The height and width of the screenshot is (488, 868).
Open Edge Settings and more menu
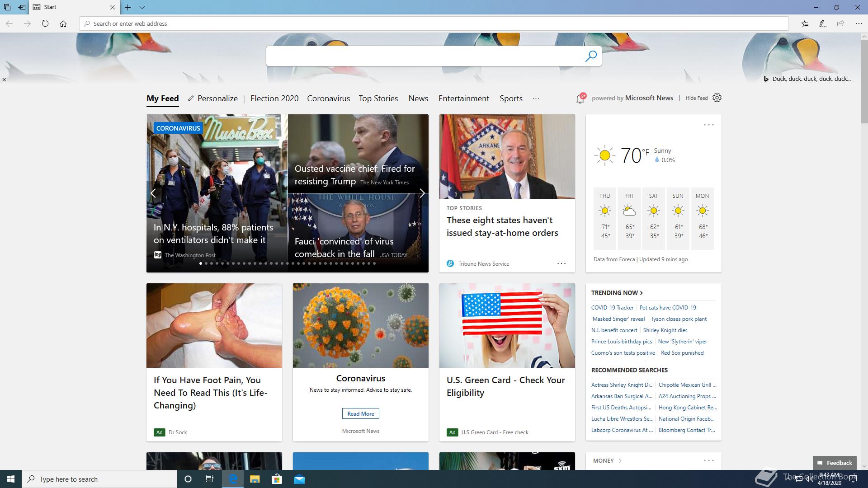point(859,23)
